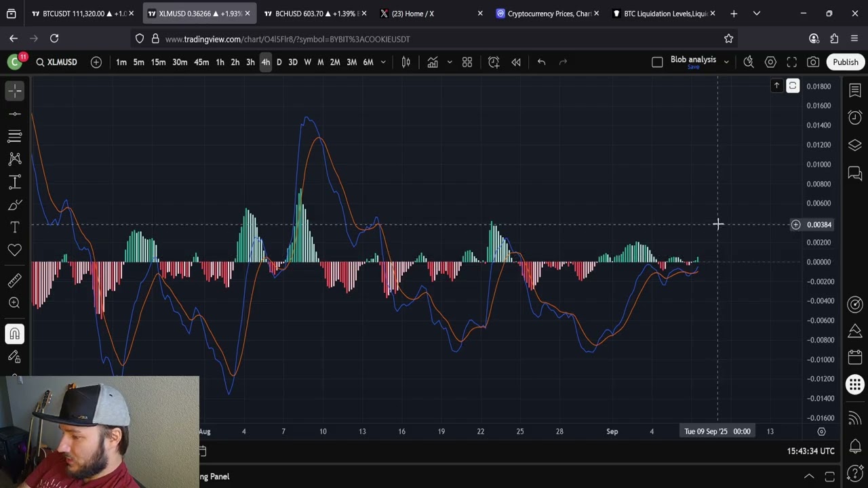
Task: Open the object tree layers panel
Action: (x=855, y=146)
